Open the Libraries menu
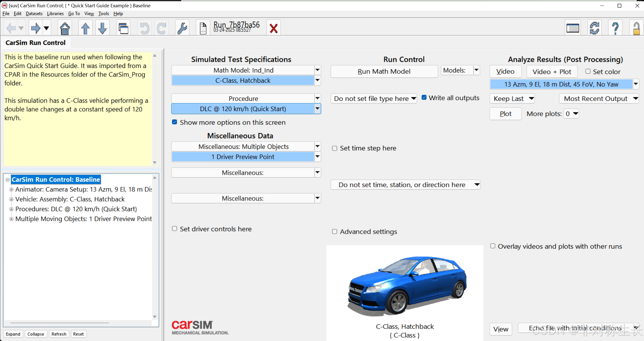This screenshot has height=341, width=644. coord(55,14)
